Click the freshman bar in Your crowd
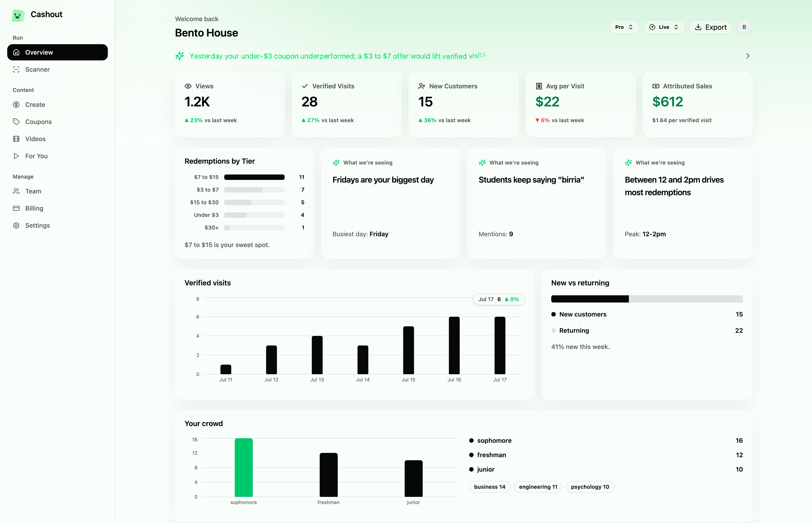812x523 pixels. point(329,475)
